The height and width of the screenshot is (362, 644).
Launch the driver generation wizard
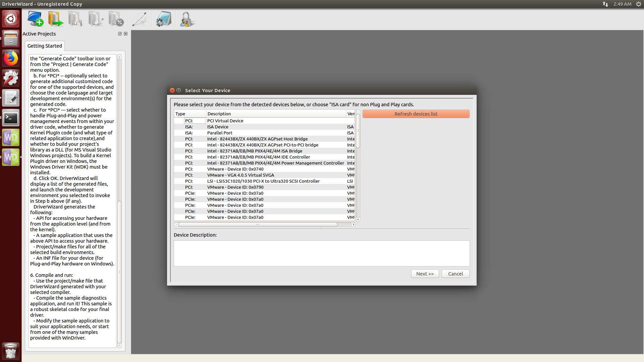point(140,19)
